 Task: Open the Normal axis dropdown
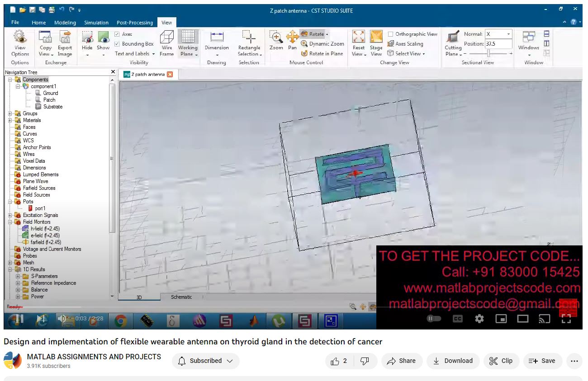(508, 34)
